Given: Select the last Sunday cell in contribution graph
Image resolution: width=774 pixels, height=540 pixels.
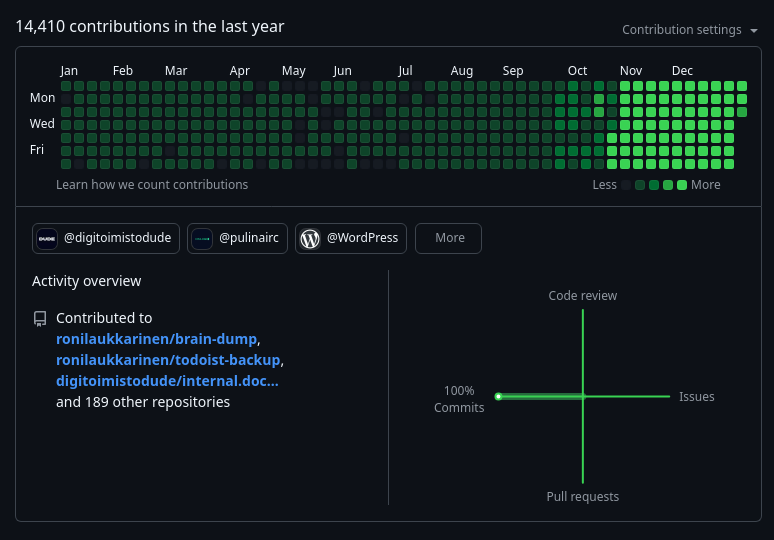Looking at the screenshot, I should click(741, 86).
